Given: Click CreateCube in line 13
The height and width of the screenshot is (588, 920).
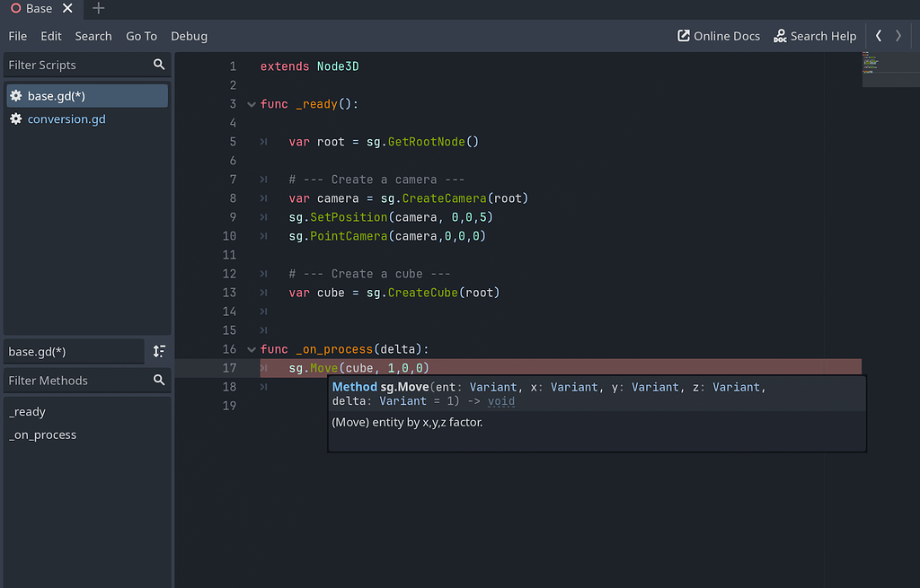Looking at the screenshot, I should [x=423, y=293].
